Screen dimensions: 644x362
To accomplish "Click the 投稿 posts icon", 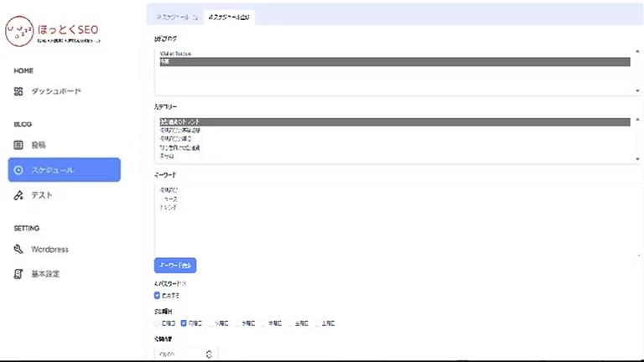I will point(18,144).
